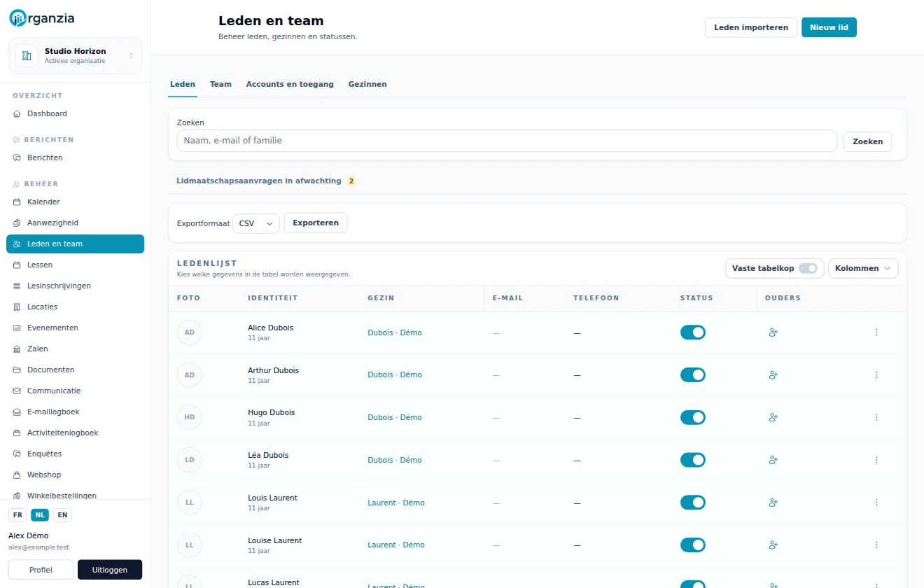The height and width of the screenshot is (588, 924).
Task: Select the Leden tab
Action: point(183,84)
